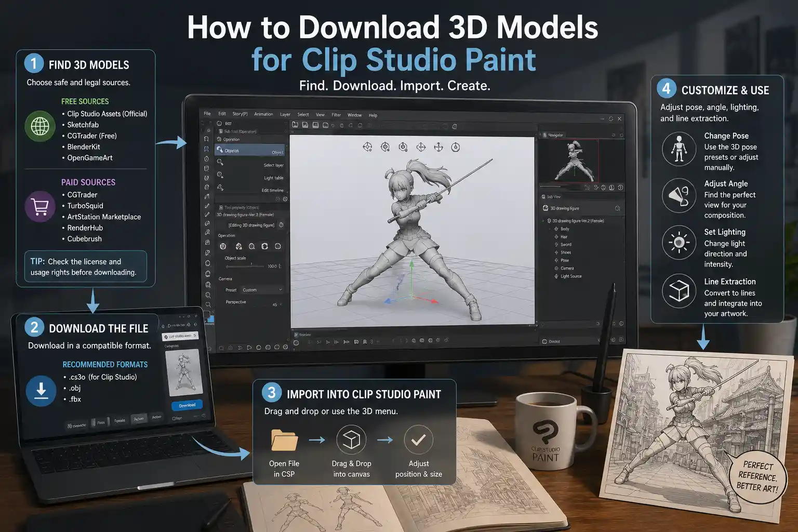This screenshot has width=798, height=532.
Task: Click the four-arrow move manipulator above figure
Action: pyautogui.click(x=438, y=148)
